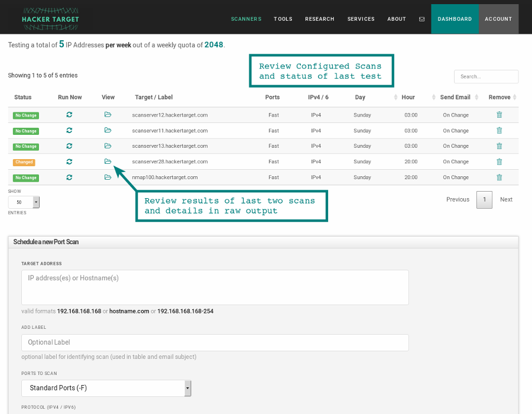The height and width of the screenshot is (414, 532).
Task: Delete nmap100.hackertarget.com scan with trash icon
Action: pos(499,177)
